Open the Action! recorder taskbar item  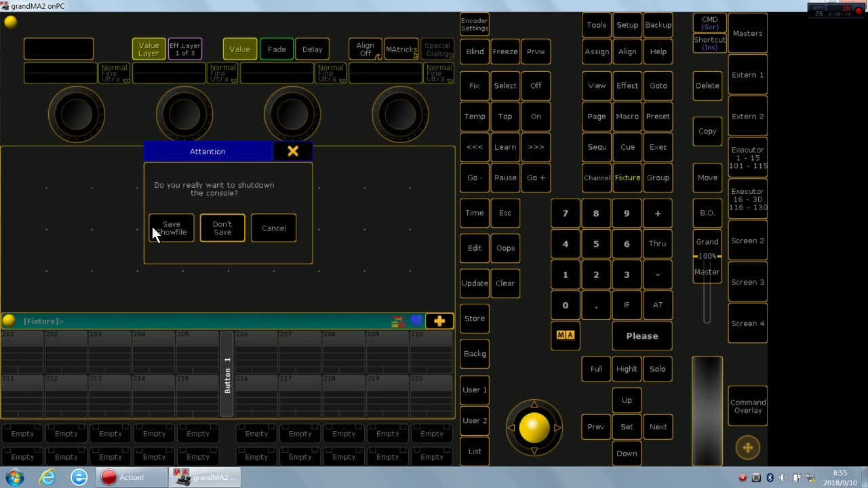(130, 477)
